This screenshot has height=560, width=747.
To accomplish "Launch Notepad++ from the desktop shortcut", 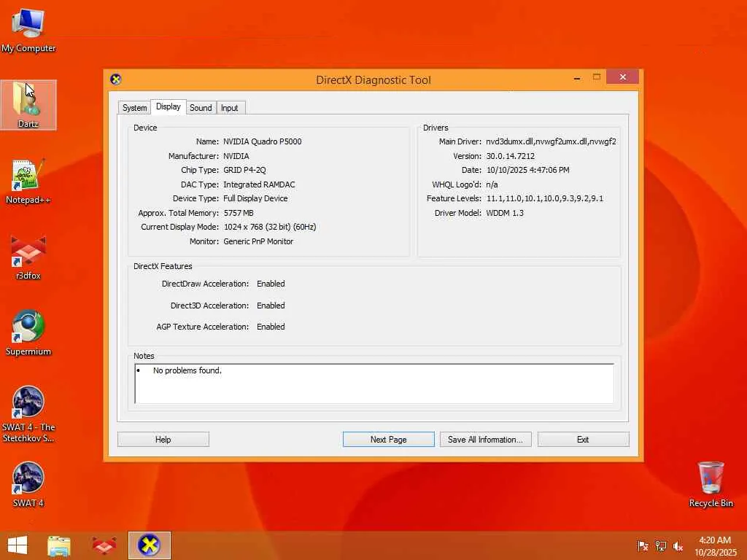I will (x=28, y=182).
